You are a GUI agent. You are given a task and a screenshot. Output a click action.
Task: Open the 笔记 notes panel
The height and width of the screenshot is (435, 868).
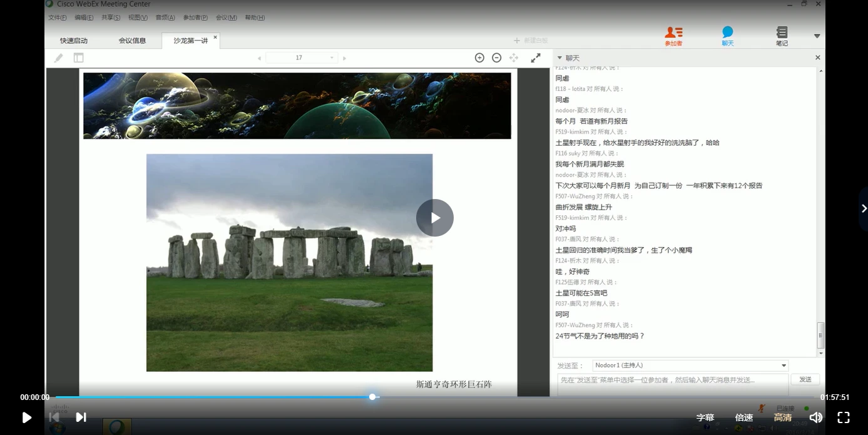click(x=782, y=36)
